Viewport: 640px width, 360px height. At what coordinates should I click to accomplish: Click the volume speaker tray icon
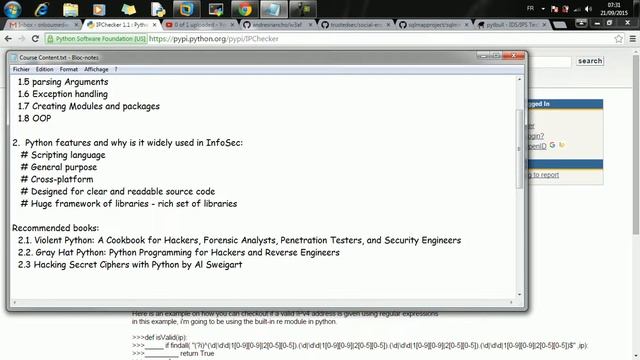(588, 9)
